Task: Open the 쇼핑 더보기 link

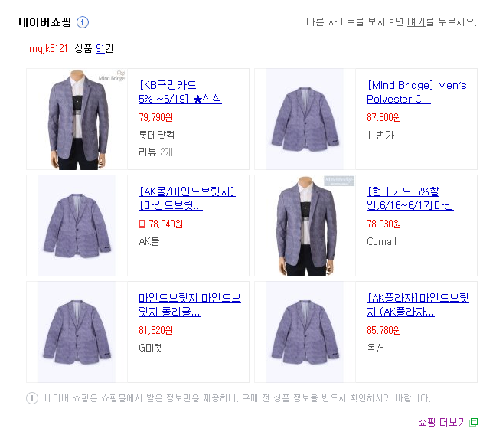Action: (442, 422)
